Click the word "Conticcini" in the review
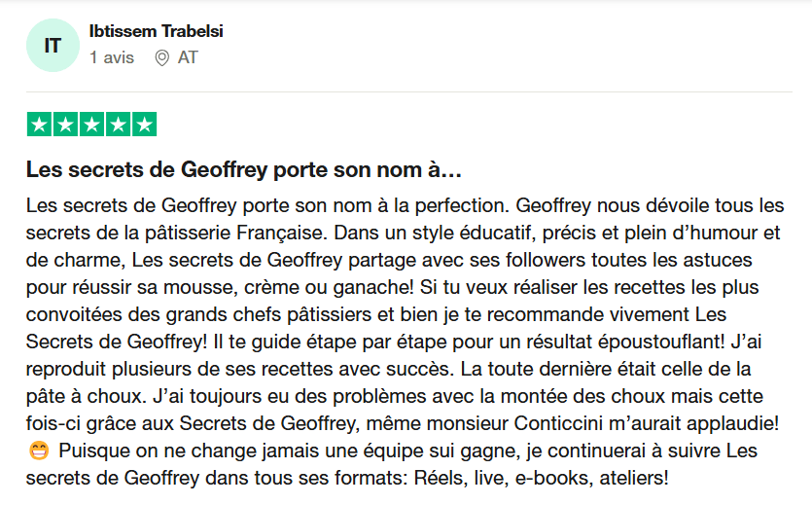812x505 pixels. tap(558, 423)
